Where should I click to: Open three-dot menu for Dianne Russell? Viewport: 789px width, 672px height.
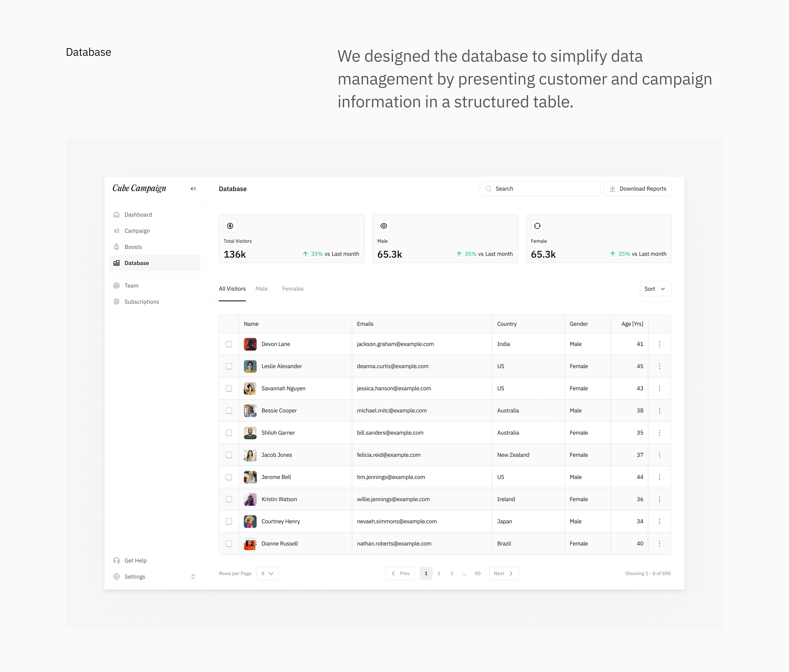click(660, 544)
